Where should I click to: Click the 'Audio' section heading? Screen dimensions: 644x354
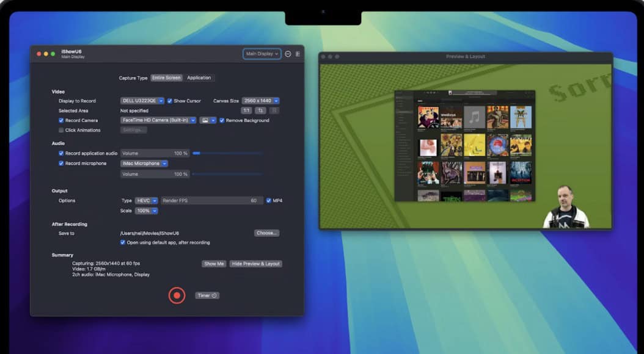click(58, 143)
